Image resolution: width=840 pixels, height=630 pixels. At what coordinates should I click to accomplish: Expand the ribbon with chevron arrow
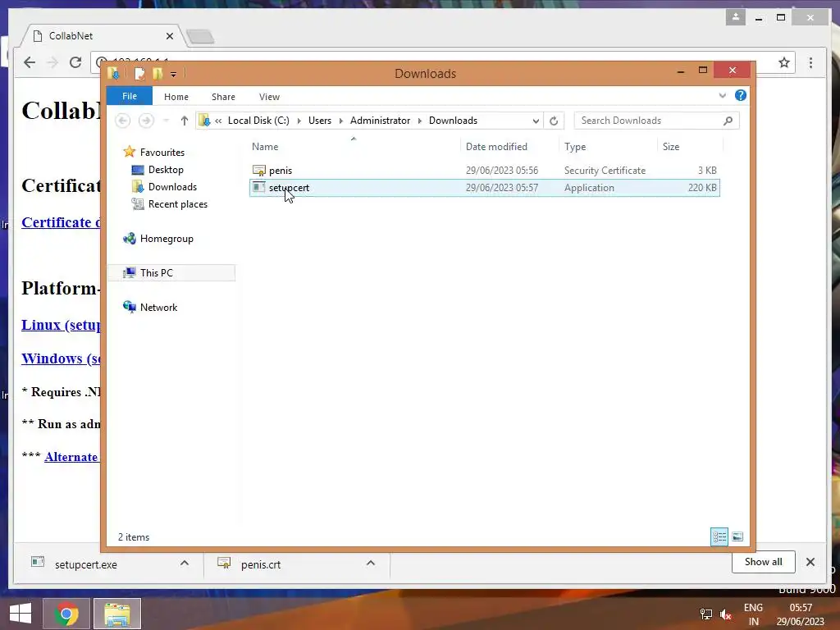coord(722,96)
